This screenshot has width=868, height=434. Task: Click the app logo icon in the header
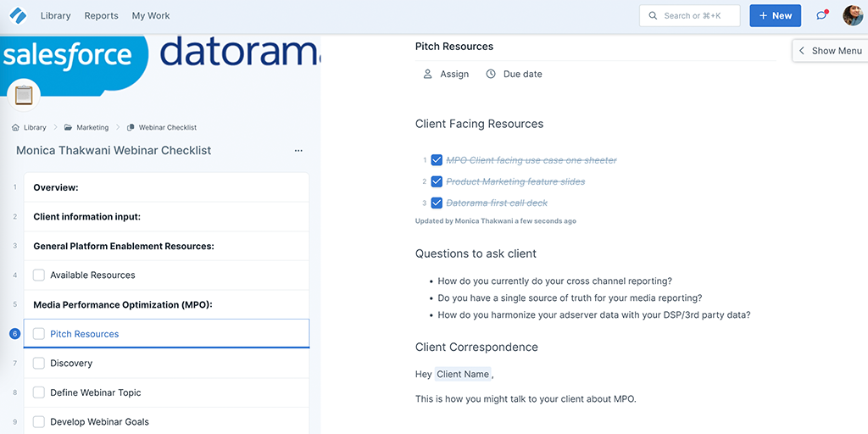click(x=19, y=15)
